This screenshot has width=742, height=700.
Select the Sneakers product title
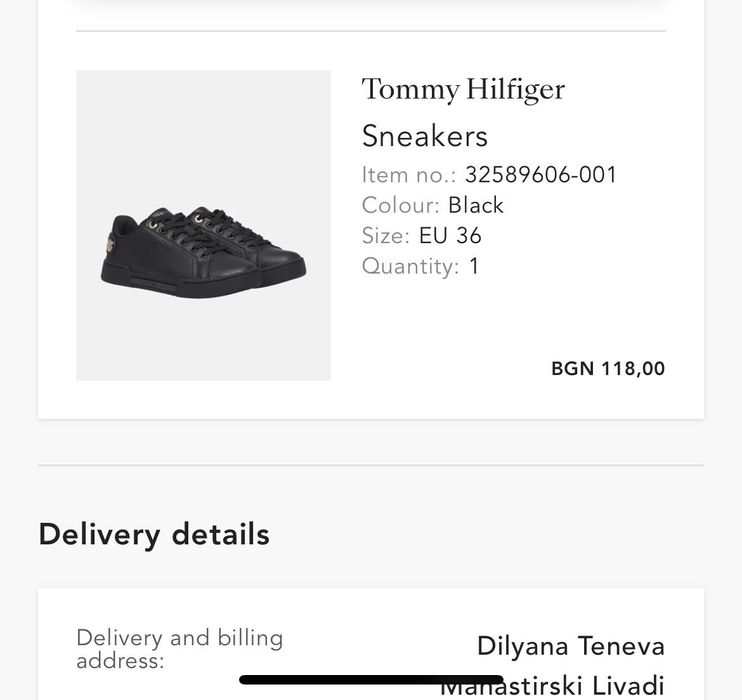click(x=424, y=136)
